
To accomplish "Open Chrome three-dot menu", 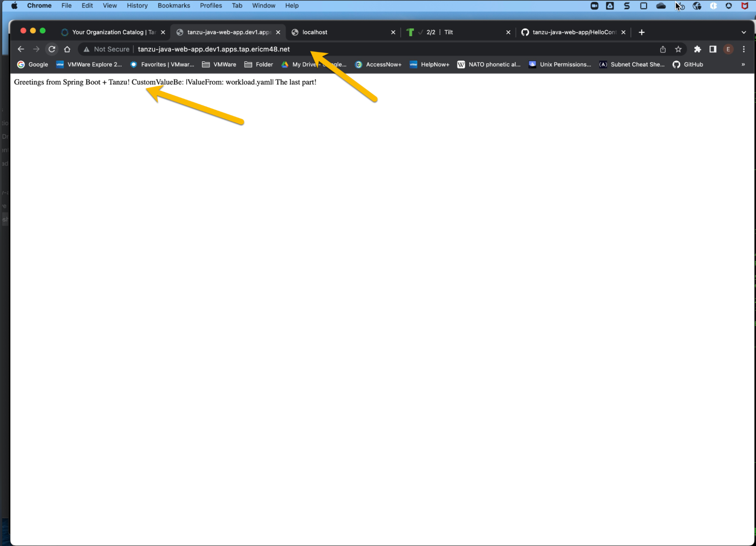I will pos(744,49).
